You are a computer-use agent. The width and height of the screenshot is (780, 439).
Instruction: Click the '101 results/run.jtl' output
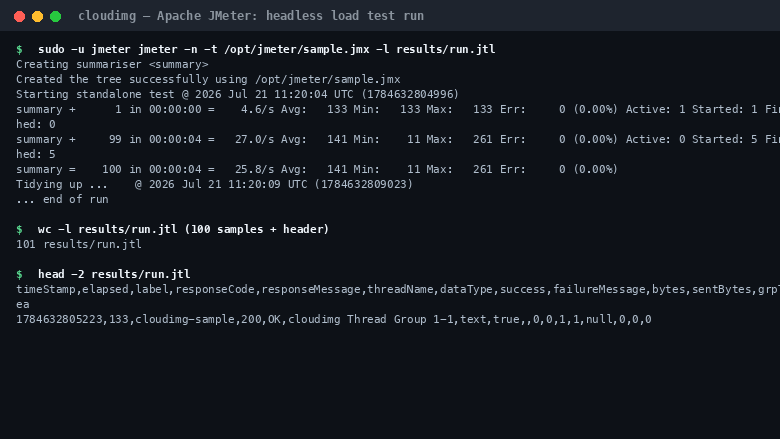(79, 244)
